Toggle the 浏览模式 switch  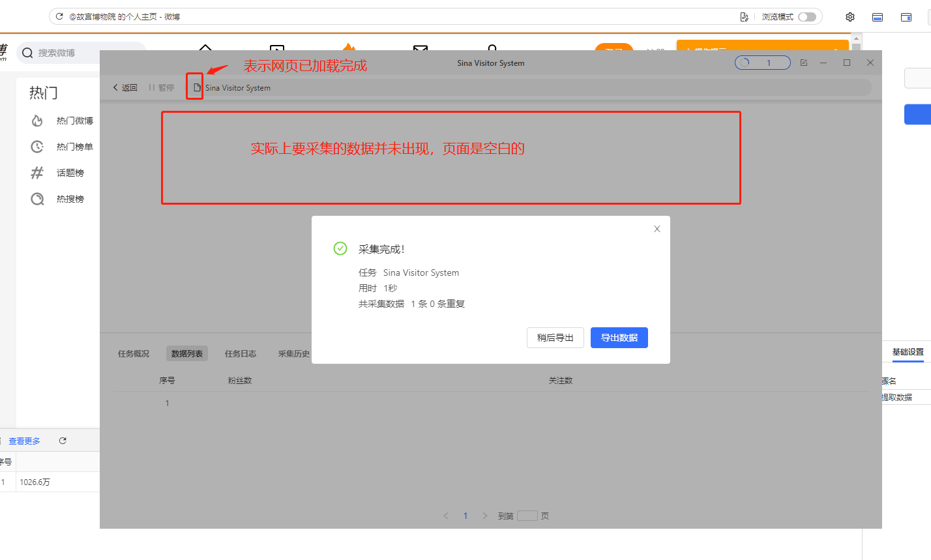tap(807, 16)
